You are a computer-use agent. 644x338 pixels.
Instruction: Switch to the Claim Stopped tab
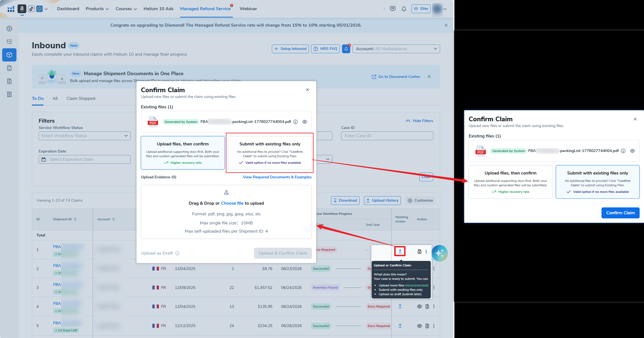click(x=81, y=98)
